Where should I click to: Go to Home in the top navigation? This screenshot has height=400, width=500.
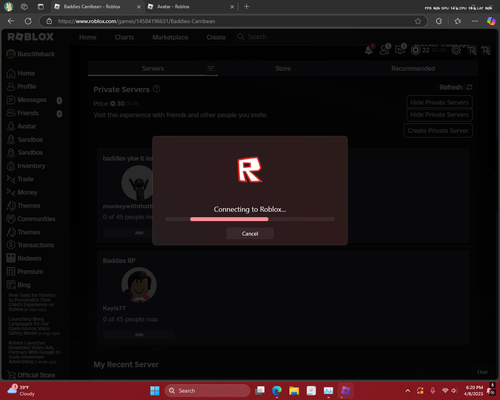click(88, 37)
